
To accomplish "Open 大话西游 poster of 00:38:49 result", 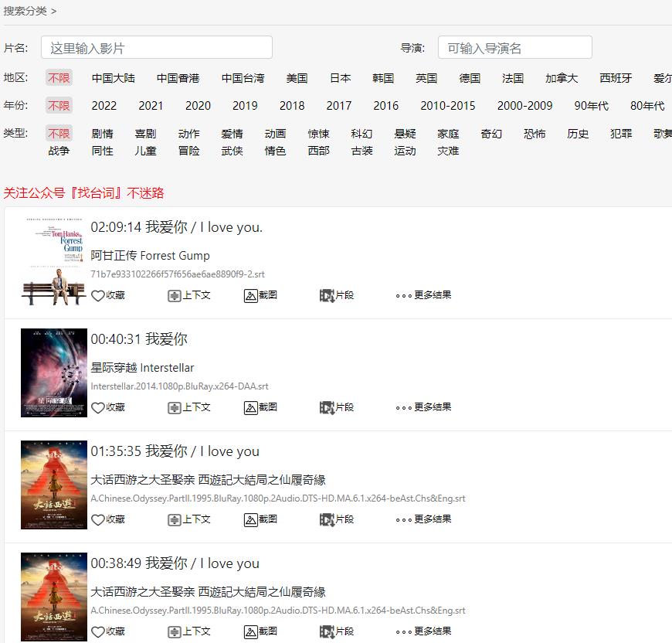I will tap(54, 597).
